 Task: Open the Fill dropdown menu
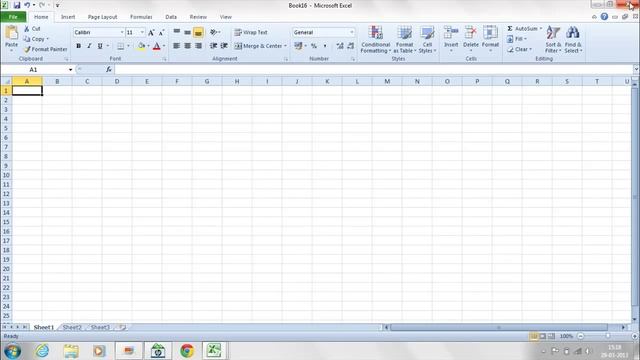[517, 39]
